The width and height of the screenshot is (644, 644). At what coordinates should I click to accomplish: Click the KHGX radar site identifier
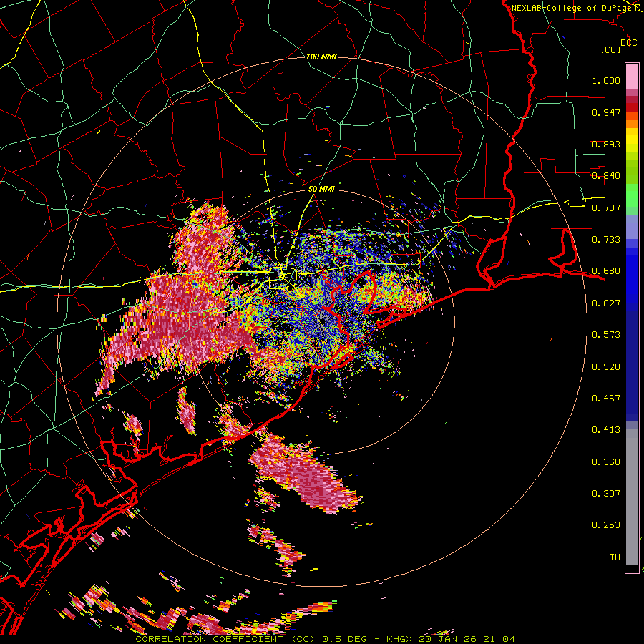401,639
